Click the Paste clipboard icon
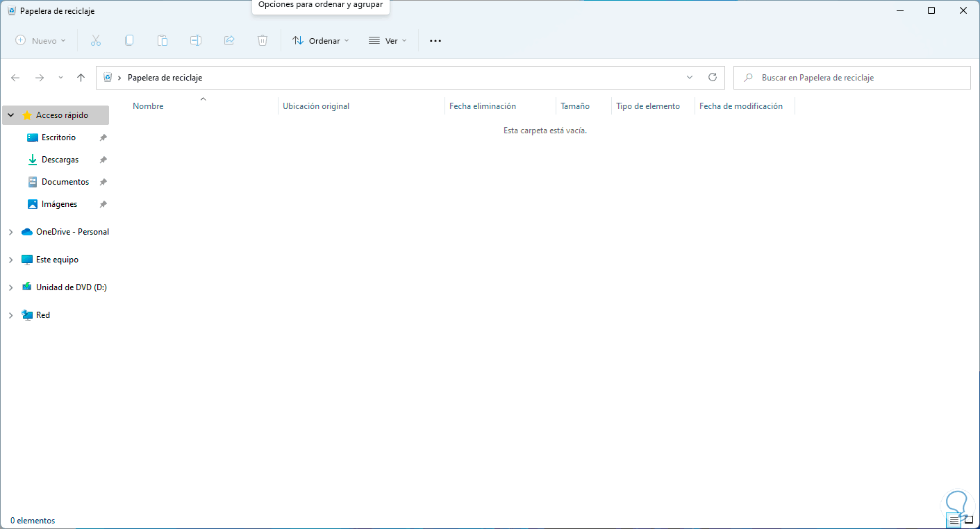The width and height of the screenshot is (980, 529). 163,41
